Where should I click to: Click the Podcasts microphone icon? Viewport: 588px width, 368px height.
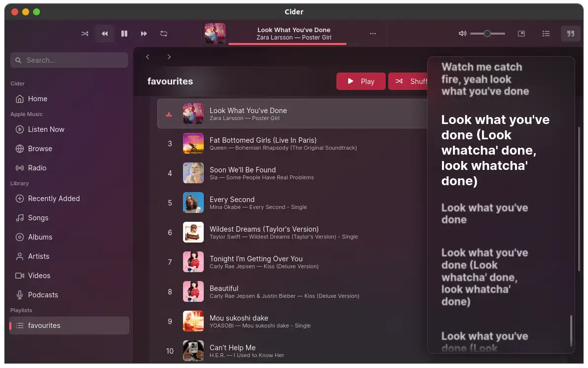pos(20,295)
